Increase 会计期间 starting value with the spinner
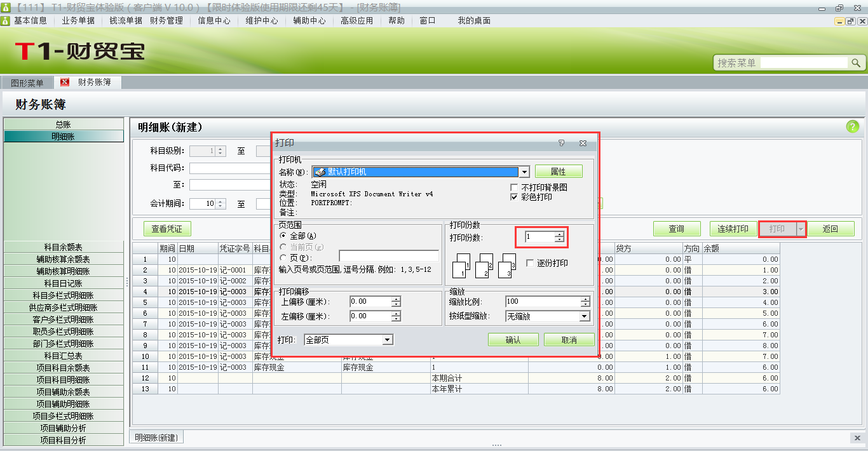The width and height of the screenshot is (868, 451). coord(220,201)
